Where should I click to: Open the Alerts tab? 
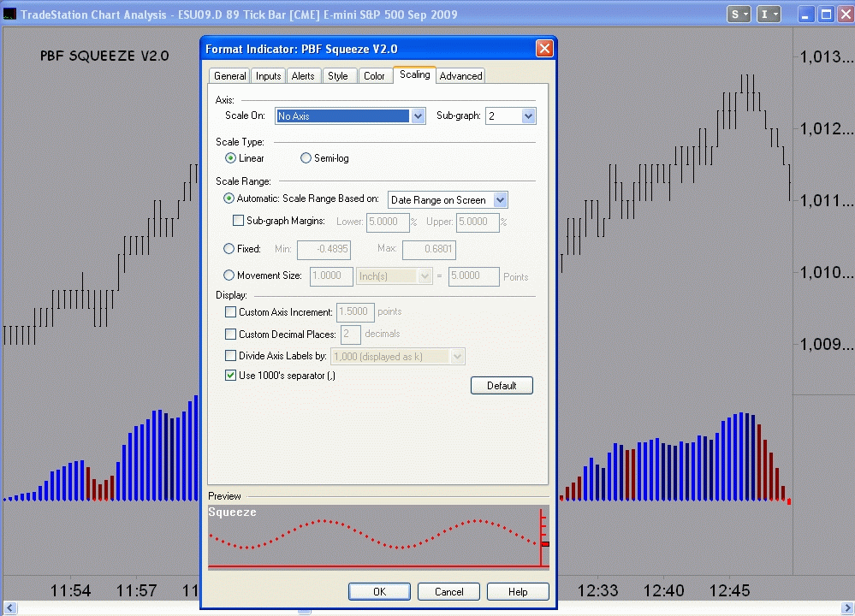click(303, 76)
